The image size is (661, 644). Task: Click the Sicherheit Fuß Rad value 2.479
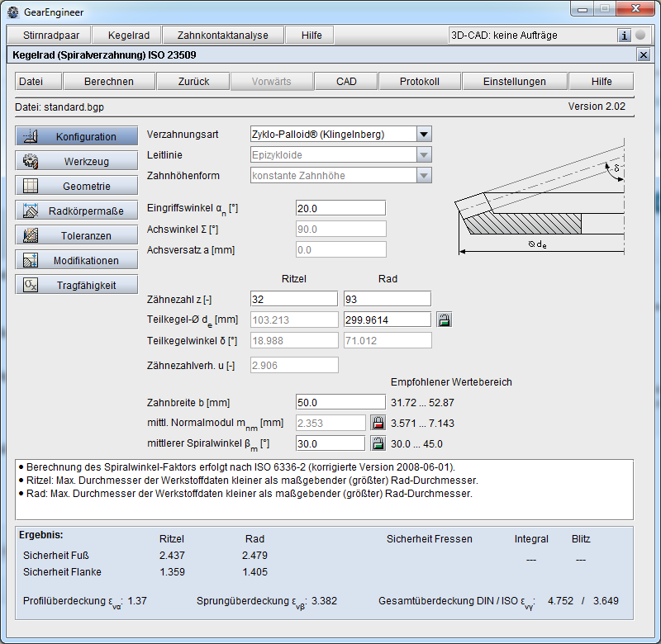click(254, 556)
